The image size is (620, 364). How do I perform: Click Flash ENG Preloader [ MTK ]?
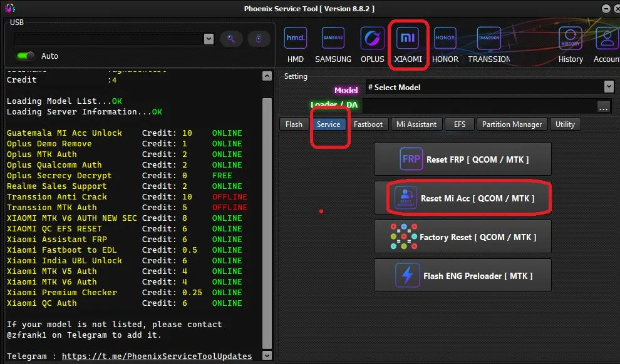pos(462,276)
